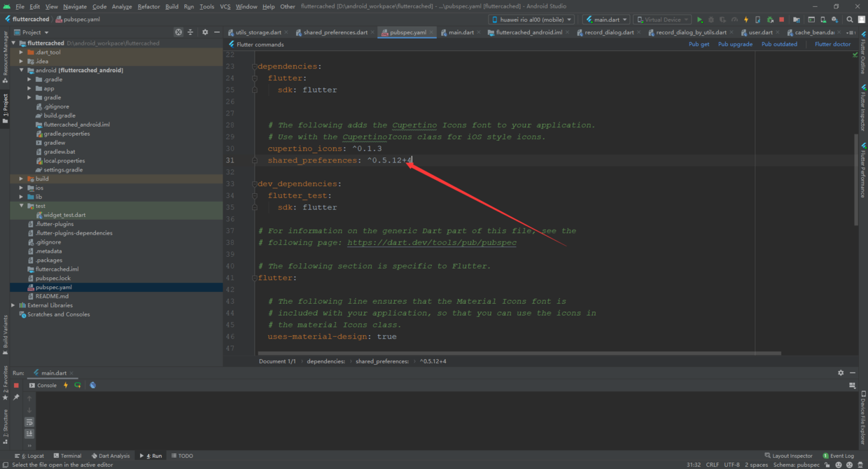Click the Search Everywhere magnifier icon
The image size is (868, 469).
click(x=850, y=20)
